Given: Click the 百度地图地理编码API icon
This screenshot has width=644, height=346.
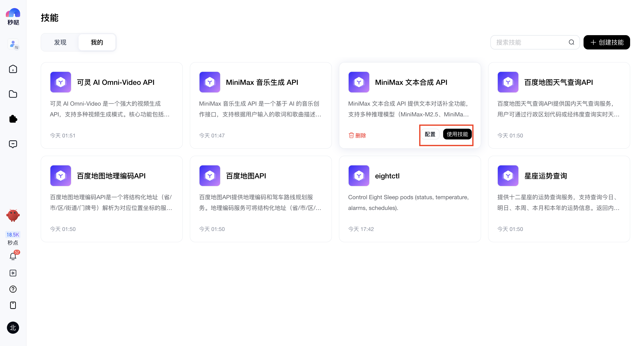Looking at the screenshot, I should pyautogui.click(x=60, y=176).
